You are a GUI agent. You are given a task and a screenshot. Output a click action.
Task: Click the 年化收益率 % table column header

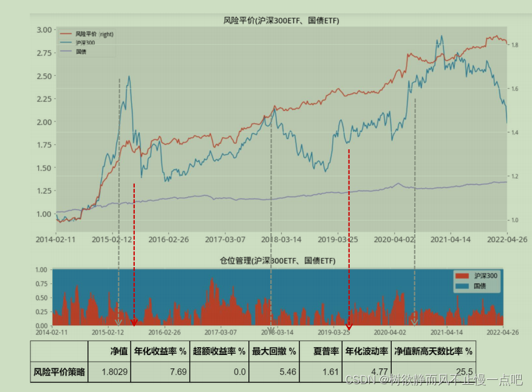click(160, 351)
